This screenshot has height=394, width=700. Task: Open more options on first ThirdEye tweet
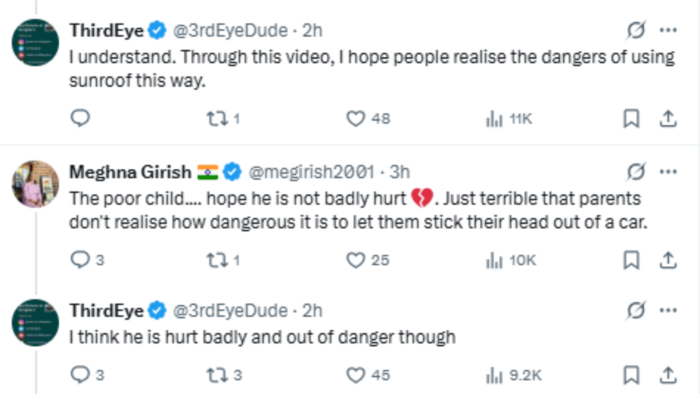pyautogui.click(x=668, y=30)
